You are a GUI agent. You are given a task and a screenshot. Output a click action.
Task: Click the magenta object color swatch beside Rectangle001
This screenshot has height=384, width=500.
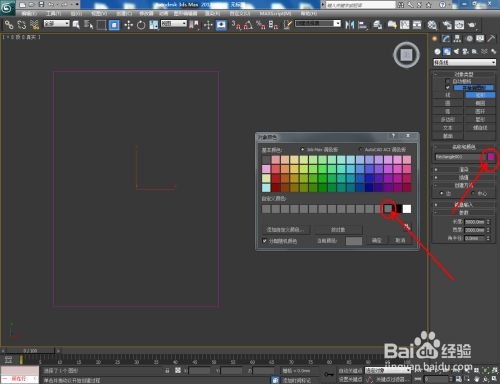[491, 157]
